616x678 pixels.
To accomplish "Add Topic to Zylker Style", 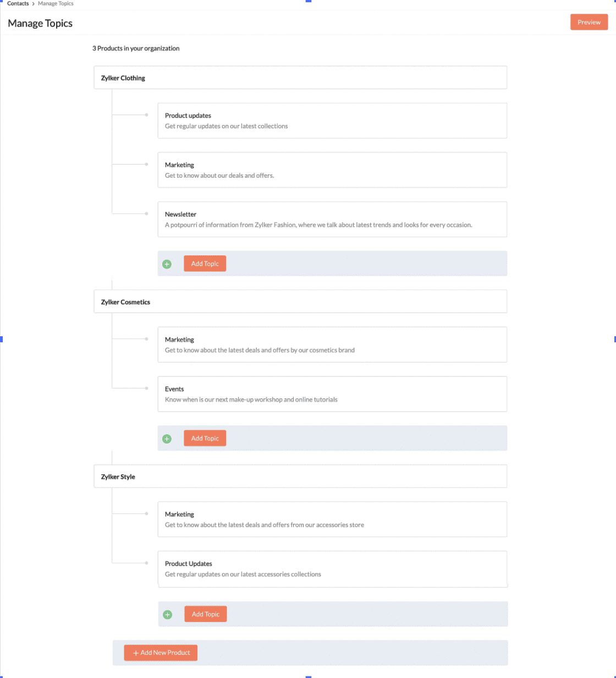I will coord(205,614).
